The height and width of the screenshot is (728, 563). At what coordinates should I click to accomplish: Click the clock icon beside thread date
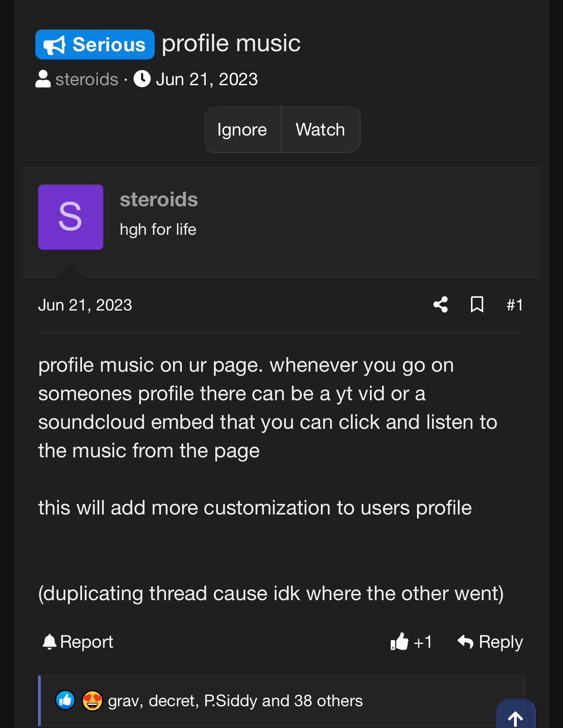[142, 79]
